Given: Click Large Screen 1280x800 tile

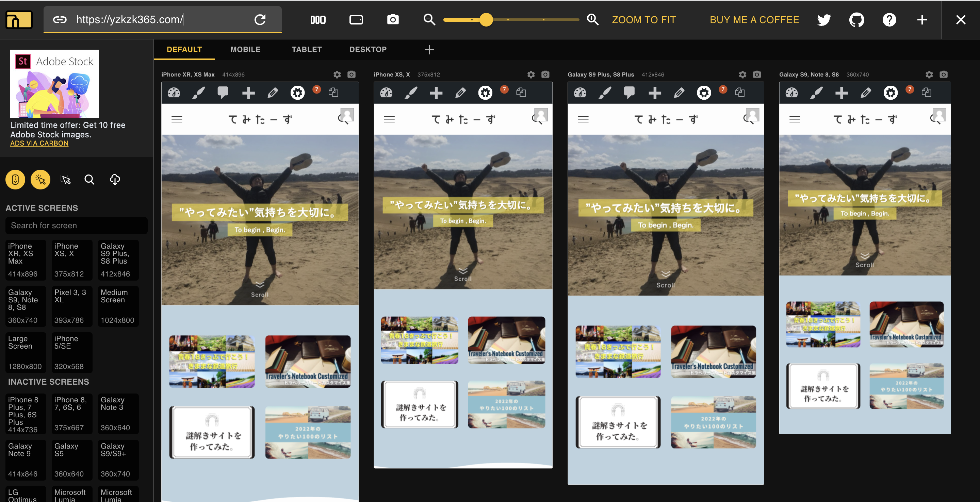Looking at the screenshot, I should (x=26, y=353).
